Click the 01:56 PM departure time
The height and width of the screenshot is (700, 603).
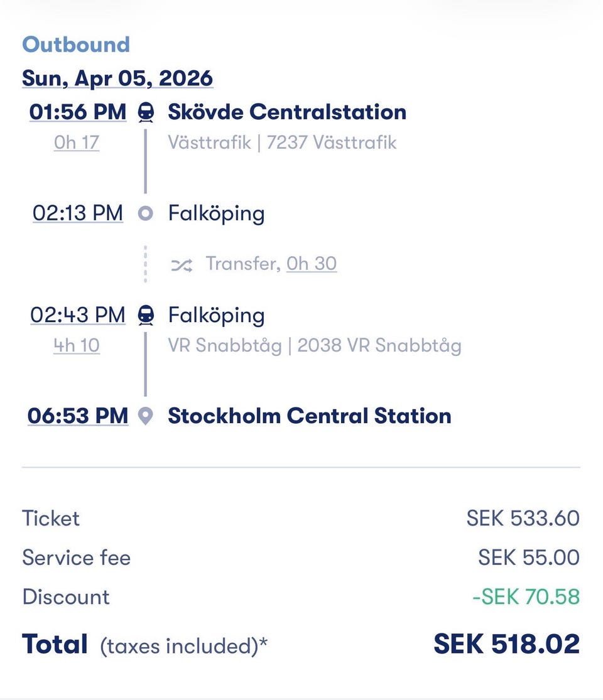pyautogui.click(x=78, y=112)
